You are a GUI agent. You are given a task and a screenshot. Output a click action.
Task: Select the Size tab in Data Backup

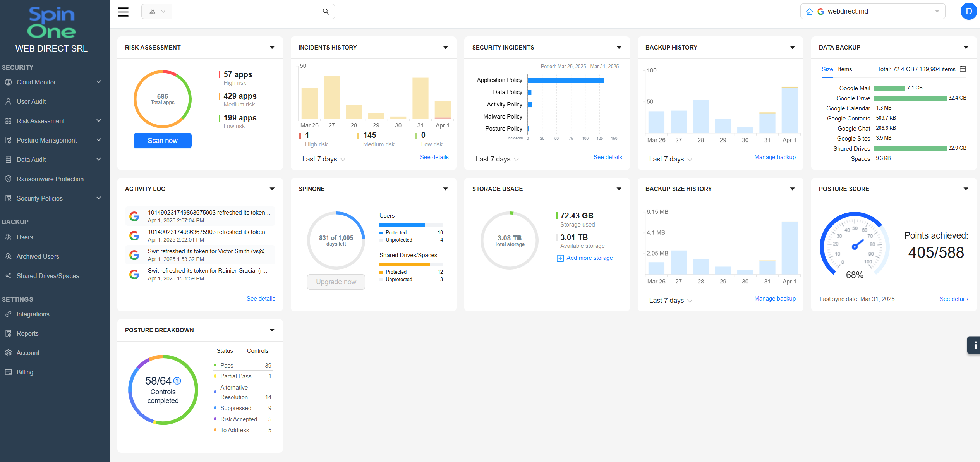[x=827, y=69]
